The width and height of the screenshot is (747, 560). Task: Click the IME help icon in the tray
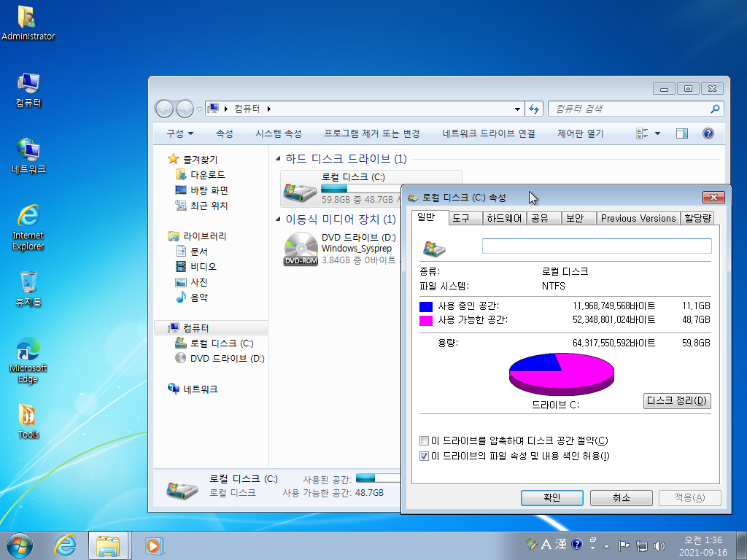tap(576, 544)
